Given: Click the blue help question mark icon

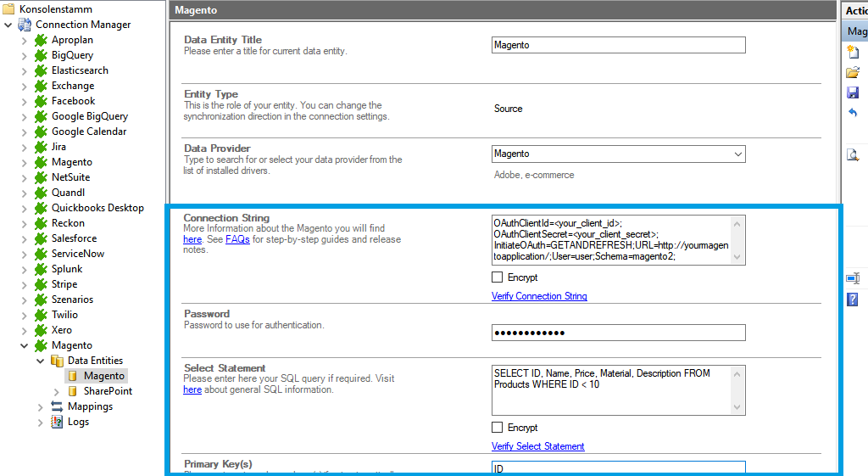Looking at the screenshot, I should [853, 299].
